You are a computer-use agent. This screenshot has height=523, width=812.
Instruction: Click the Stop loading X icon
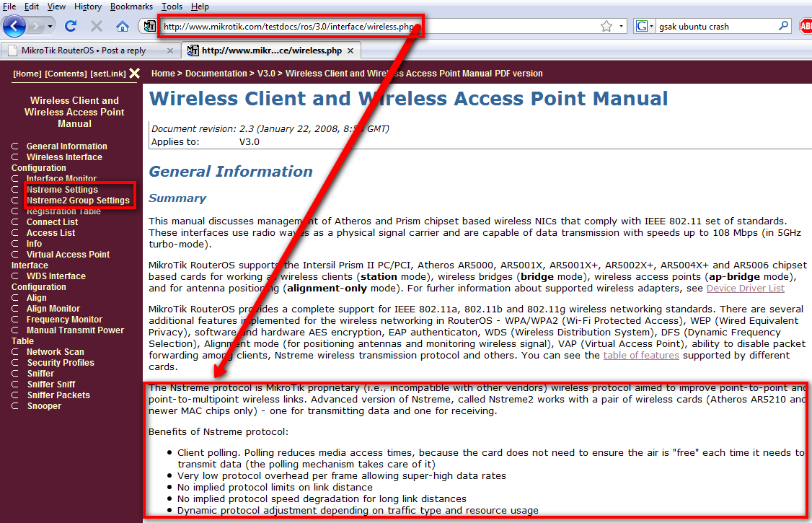[97, 26]
